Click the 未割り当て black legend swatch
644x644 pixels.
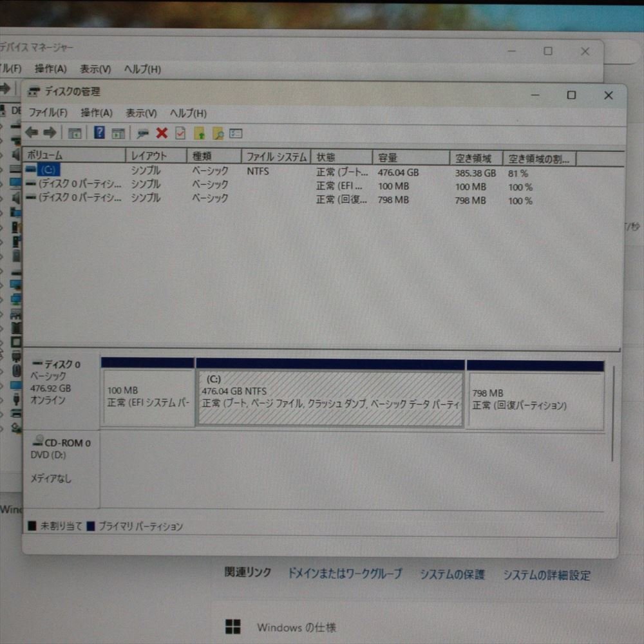click(x=32, y=526)
